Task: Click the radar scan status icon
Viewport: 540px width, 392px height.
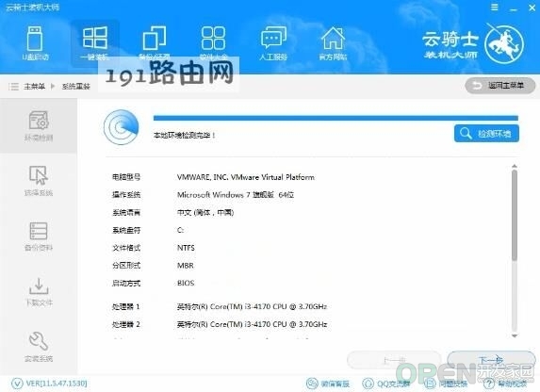Action: tap(122, 127)
